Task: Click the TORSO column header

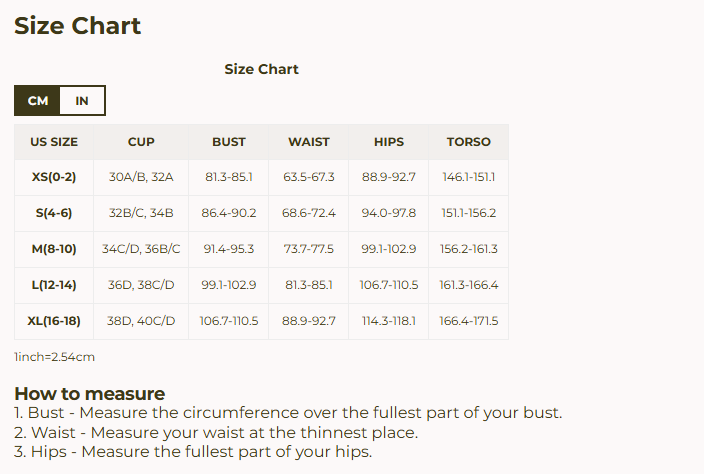Action: tap(468, 142)
